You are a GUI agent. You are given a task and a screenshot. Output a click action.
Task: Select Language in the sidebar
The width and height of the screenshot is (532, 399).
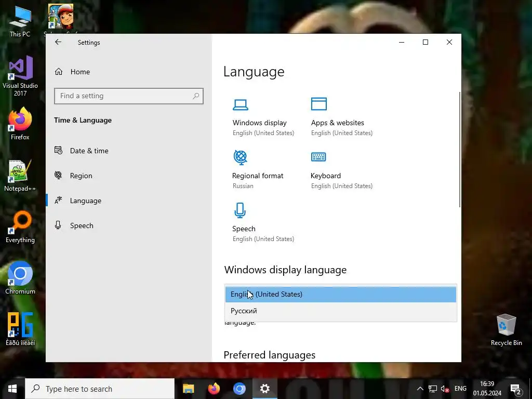click(x=86, y=201)
